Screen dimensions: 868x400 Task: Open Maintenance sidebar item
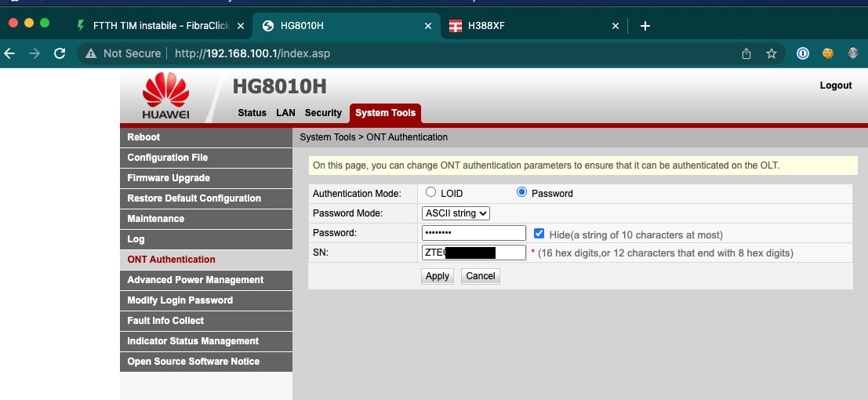[x=206, y=219]
